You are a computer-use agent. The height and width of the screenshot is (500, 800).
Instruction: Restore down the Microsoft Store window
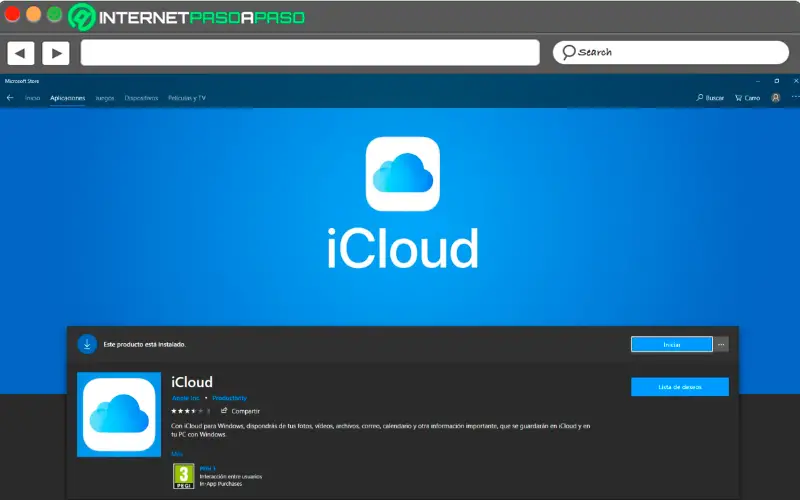(x=777, y=81)
